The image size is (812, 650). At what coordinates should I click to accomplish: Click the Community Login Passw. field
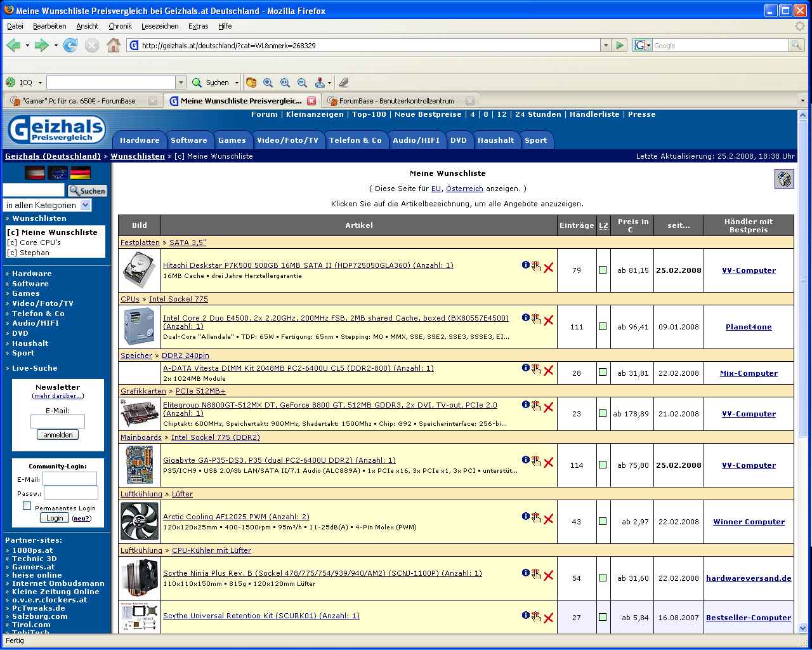pyautogui.click(x=71, y=493)
